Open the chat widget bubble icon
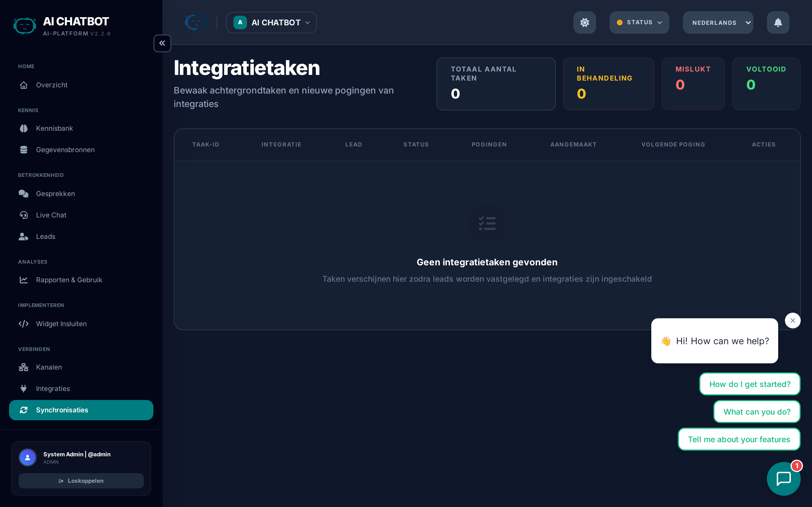The height and width of the screenshot is (507, 812). (x=784, y=479)
